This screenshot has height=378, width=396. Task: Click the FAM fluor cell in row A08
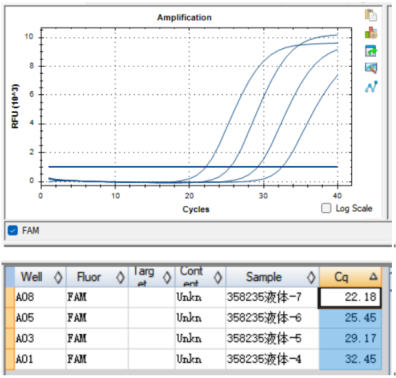click(x=97, y=297)
